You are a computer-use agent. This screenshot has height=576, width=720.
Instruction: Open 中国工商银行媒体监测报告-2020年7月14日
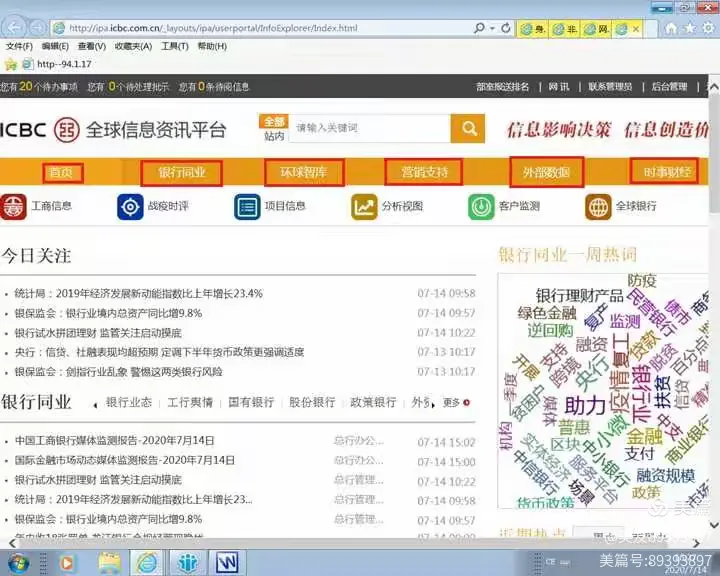(114, 440)
